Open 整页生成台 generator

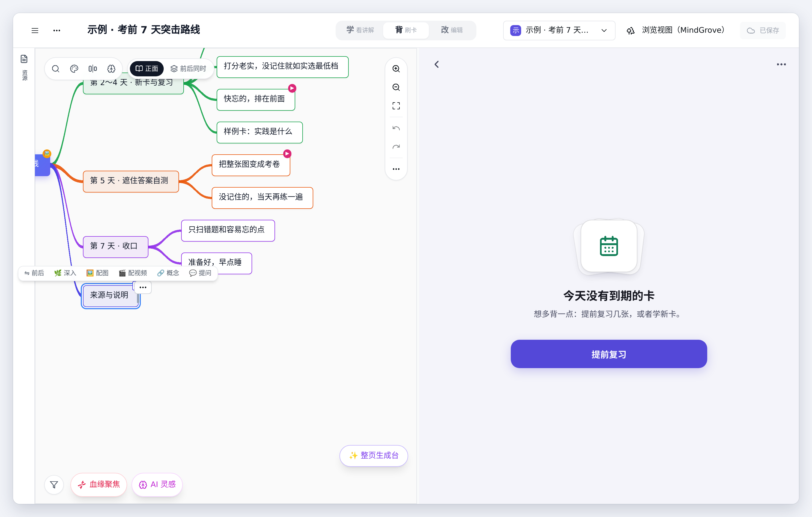[374, 456]
